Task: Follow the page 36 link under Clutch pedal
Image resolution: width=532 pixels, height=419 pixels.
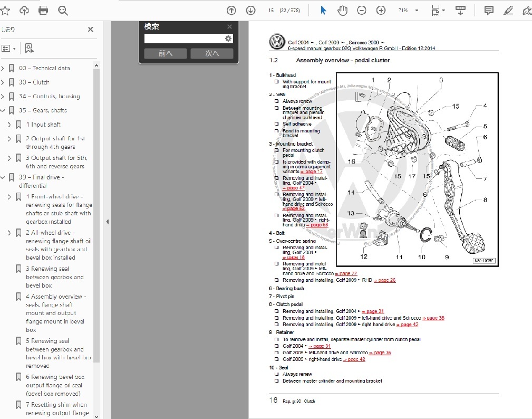Action: click(433, 318)
